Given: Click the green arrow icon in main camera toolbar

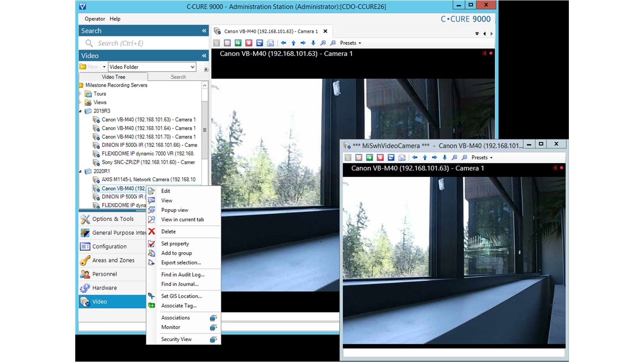Looking at the screenshot, I should 238,43.
